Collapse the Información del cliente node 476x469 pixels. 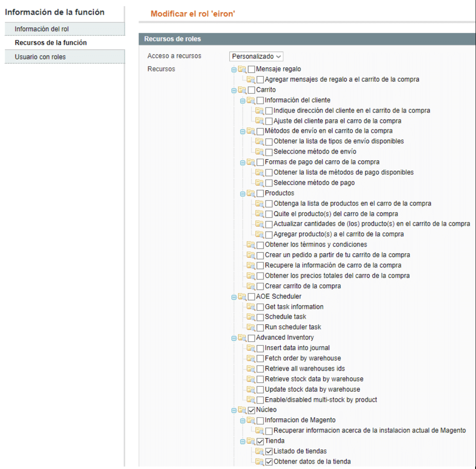click(243, 101)
